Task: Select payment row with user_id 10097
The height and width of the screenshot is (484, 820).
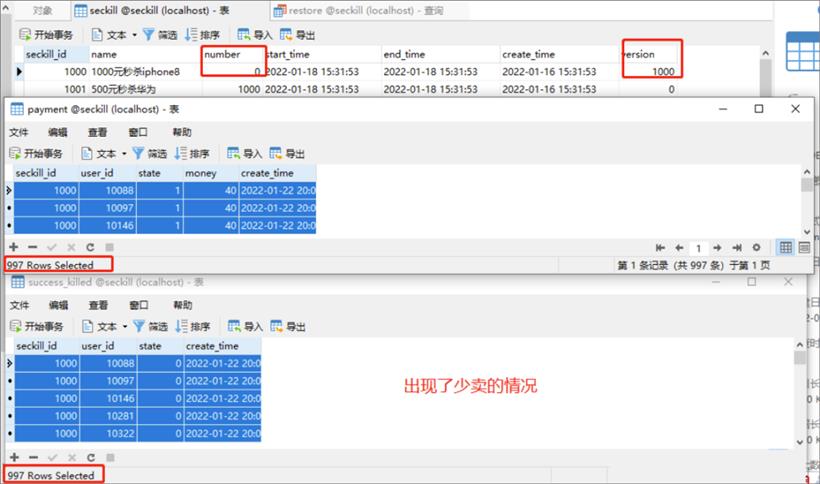Action: (165, 208)
